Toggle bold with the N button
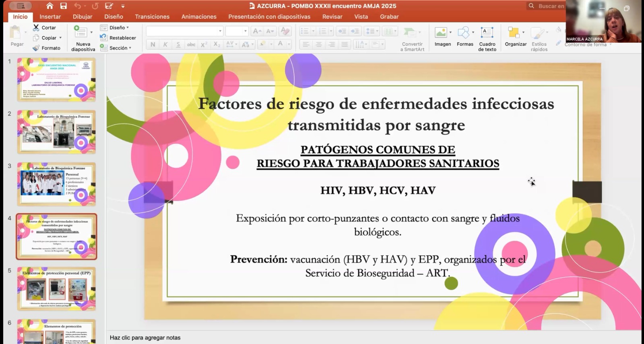This screenshot has width=644, height=344. click(153, 44)
